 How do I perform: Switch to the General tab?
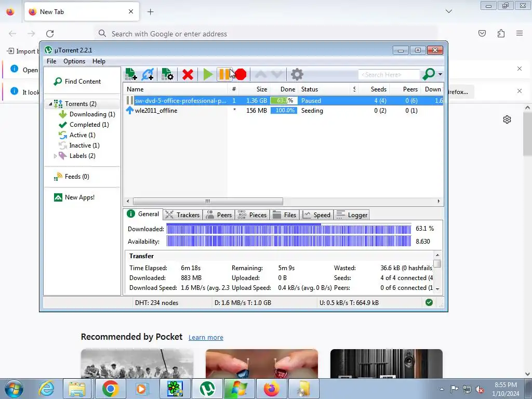pos(143,214)
